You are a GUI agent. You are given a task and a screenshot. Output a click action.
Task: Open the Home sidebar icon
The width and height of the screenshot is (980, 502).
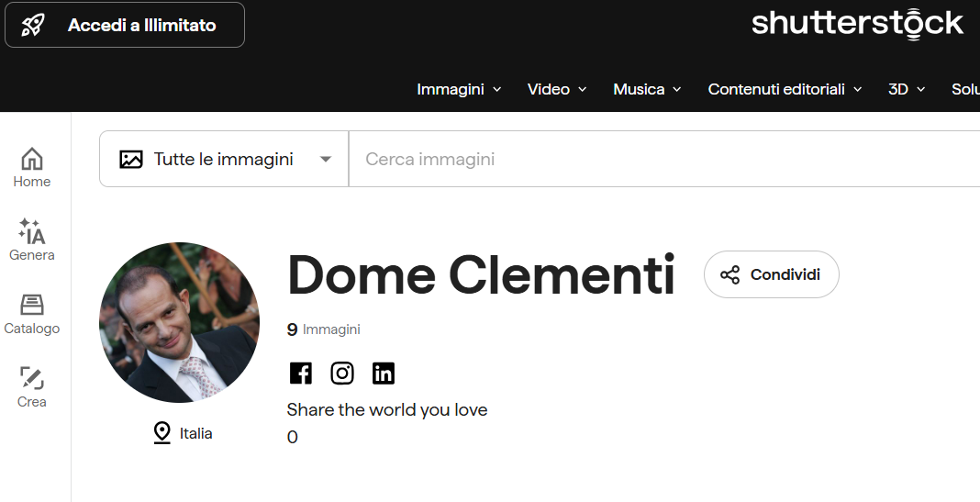point(32,167)
